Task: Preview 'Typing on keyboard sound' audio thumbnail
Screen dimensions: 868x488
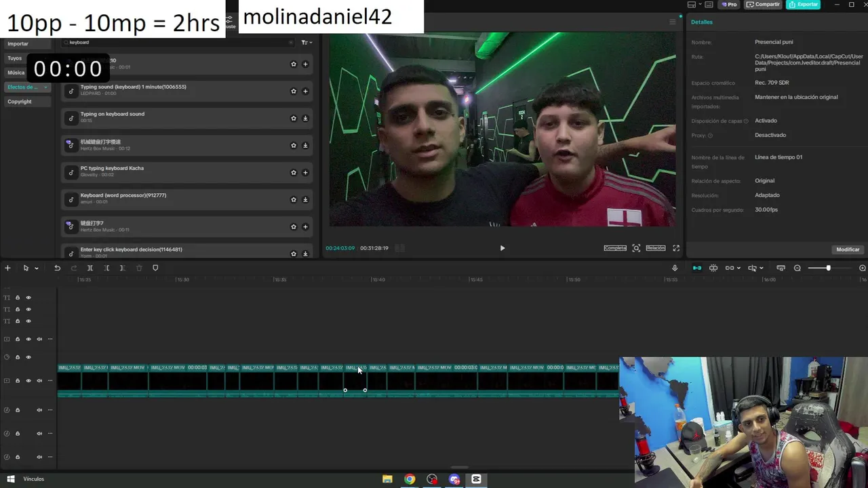Action: point(71,118)
